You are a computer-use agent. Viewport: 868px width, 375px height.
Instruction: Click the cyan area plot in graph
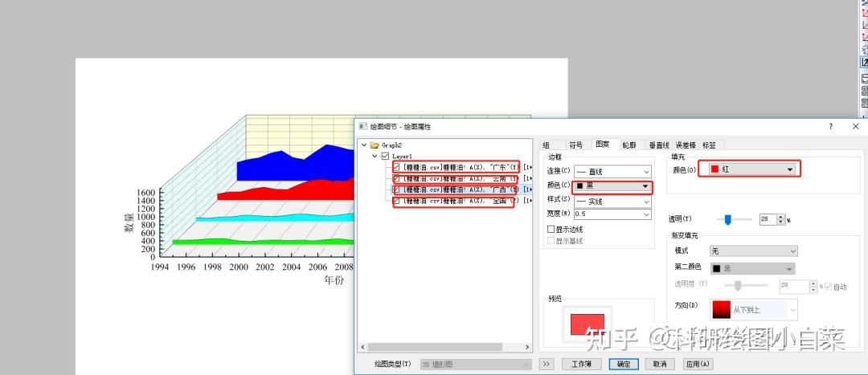coord(276,218)
